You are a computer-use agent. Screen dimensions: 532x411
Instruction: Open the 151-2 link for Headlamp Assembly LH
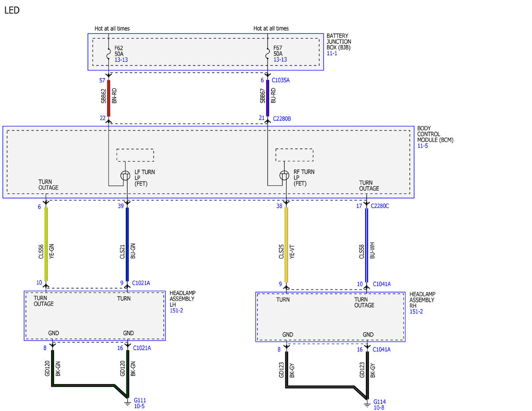tap(176, 310)
